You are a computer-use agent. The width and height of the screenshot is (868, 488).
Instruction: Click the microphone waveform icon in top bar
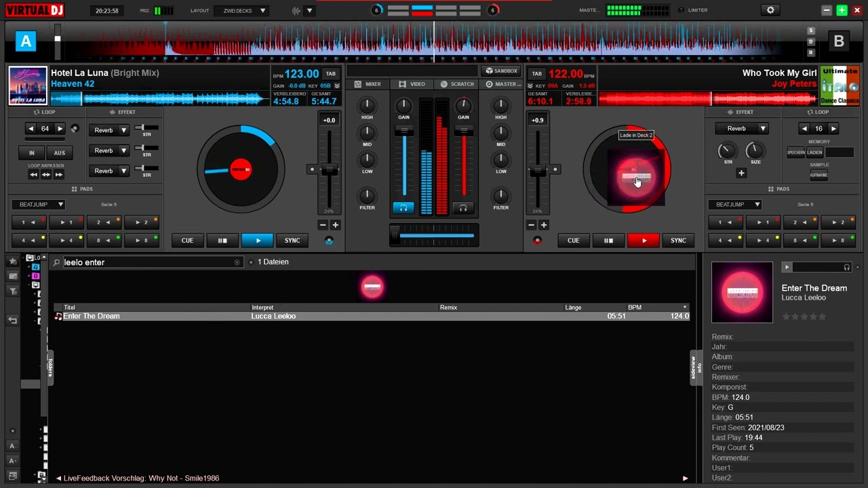point(296,11)
